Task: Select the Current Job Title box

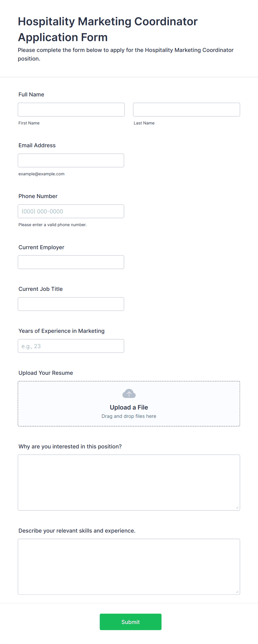Action: [71, 304]
